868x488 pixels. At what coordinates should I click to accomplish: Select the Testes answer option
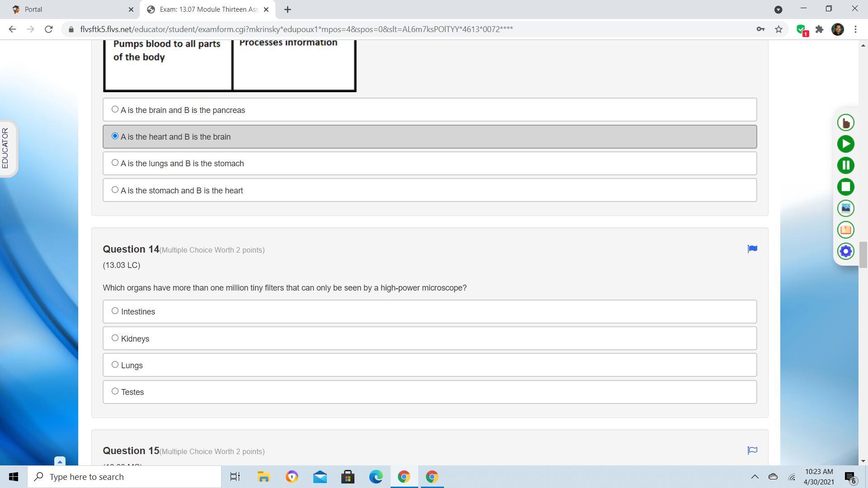click(115, 391)
